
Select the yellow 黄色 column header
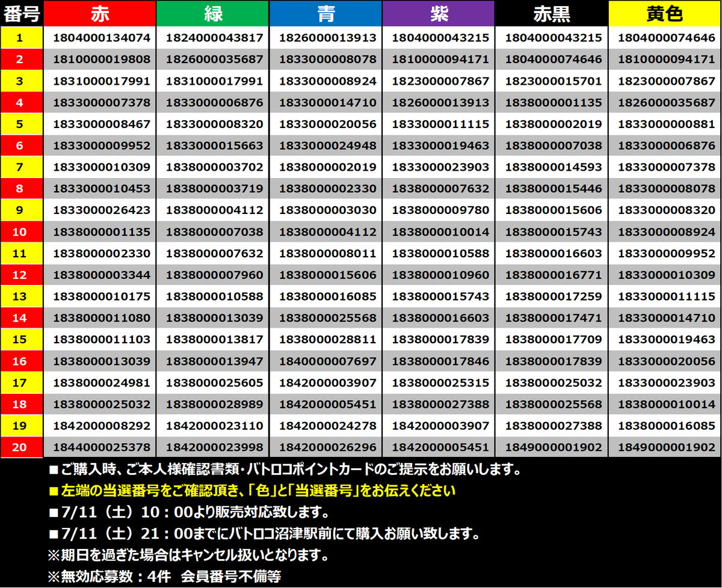coord(665,13)
